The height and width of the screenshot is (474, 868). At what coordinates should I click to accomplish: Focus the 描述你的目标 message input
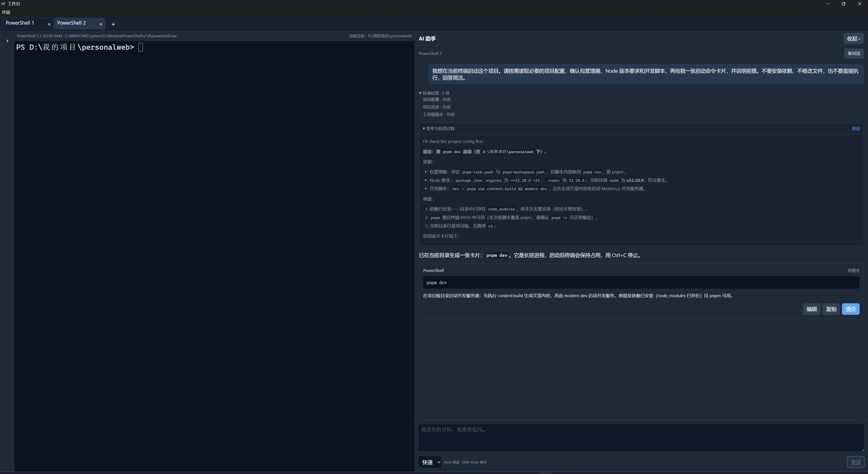[641, 438]
